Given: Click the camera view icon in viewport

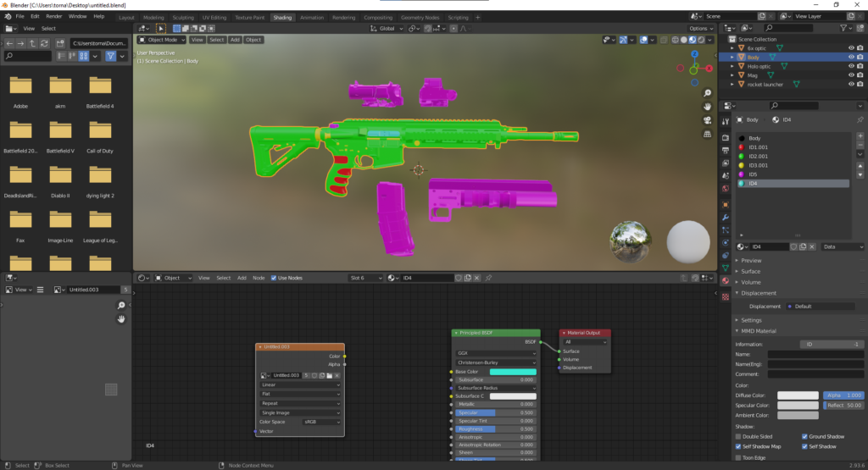Looking at the screenshot, I should [x=707, y=135].
